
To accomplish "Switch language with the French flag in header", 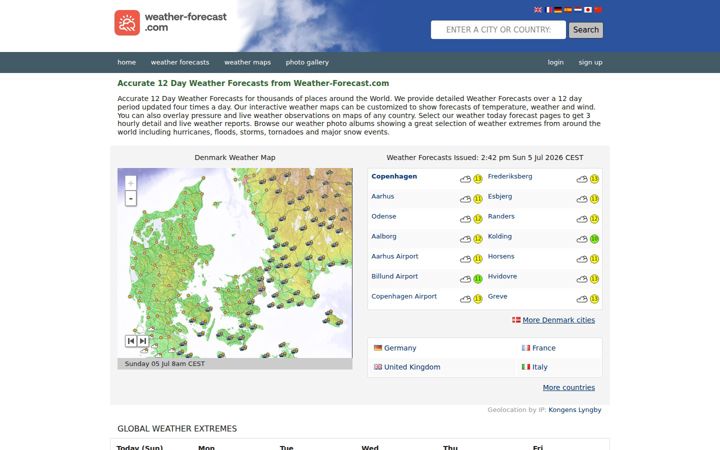I will point(548,10).
